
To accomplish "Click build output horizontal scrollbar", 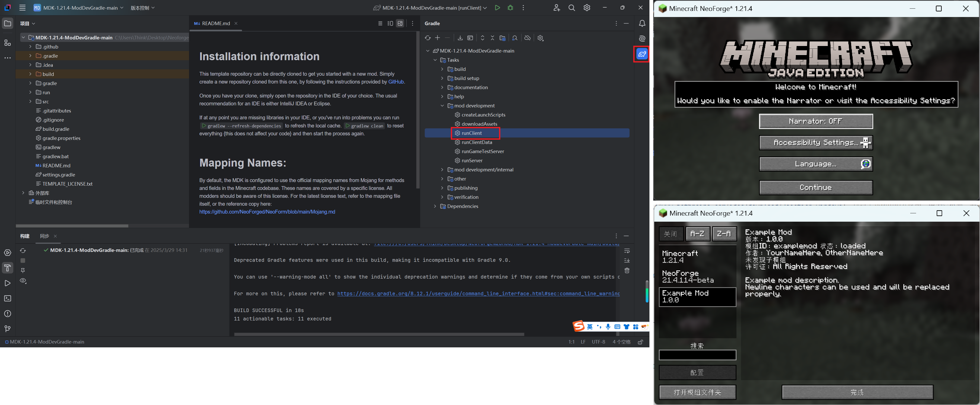I will tap(379, 334).
